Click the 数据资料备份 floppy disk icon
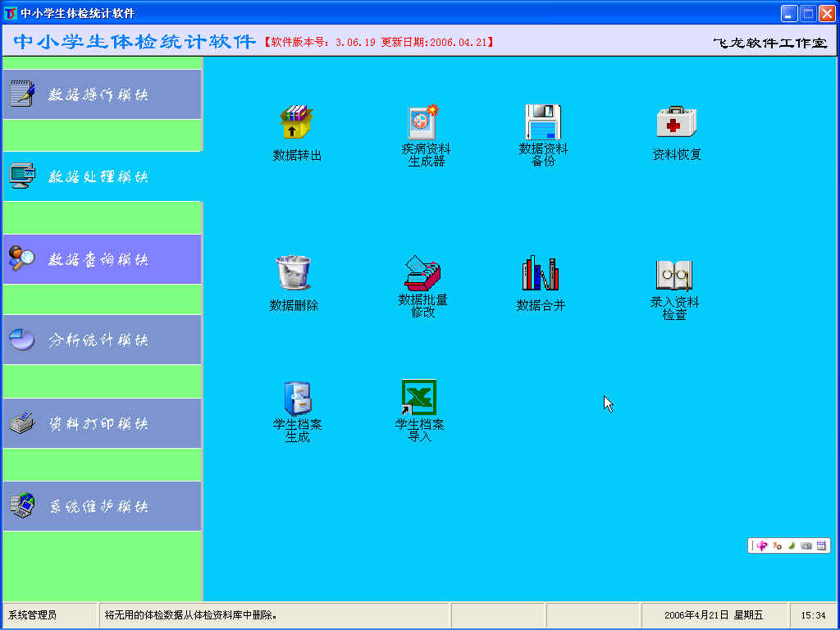This screenshot has width=840, height=630. pos(542,122)
